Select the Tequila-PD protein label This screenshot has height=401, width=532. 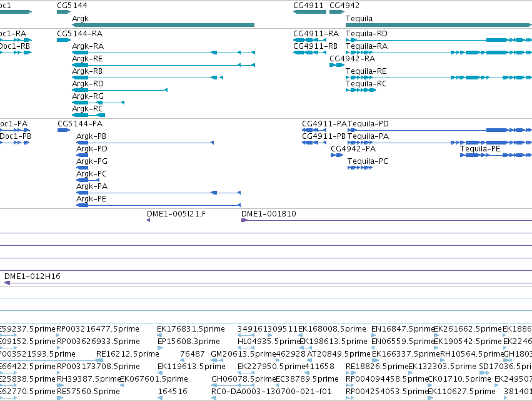368,124
